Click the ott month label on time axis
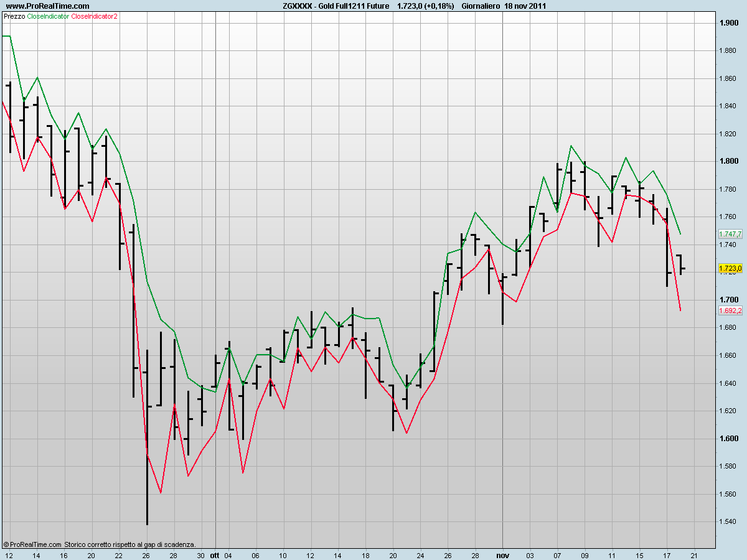The image size is (747, 560). point(215,554)
